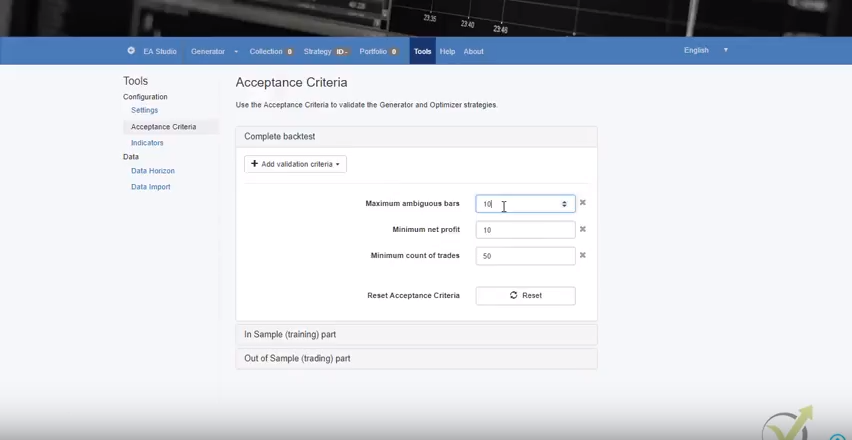Image resolution: width=852 pixels, height=440 pixels.
Task: Click the green checkmark logo watermark
Action: [788, 425]
